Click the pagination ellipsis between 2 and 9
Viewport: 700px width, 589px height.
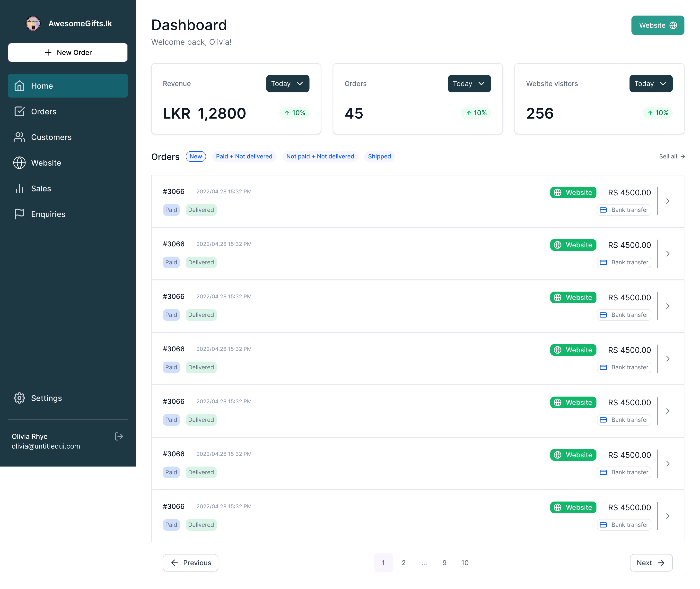click(424, 563)
